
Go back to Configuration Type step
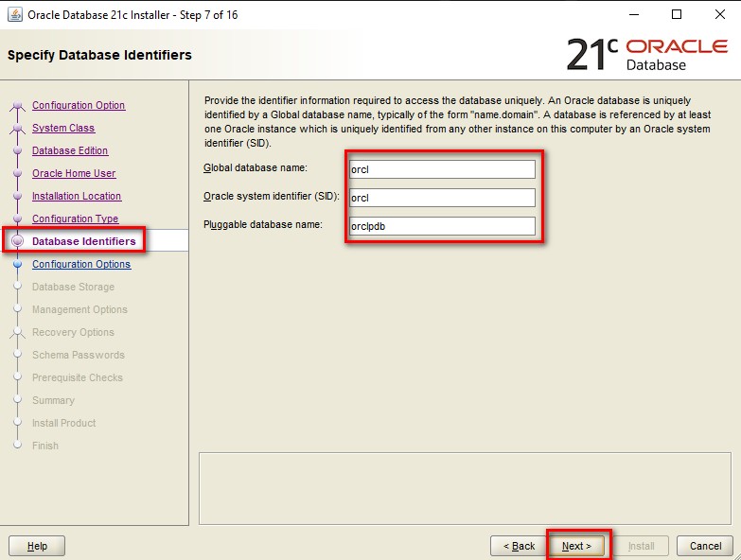coord(75,219)
